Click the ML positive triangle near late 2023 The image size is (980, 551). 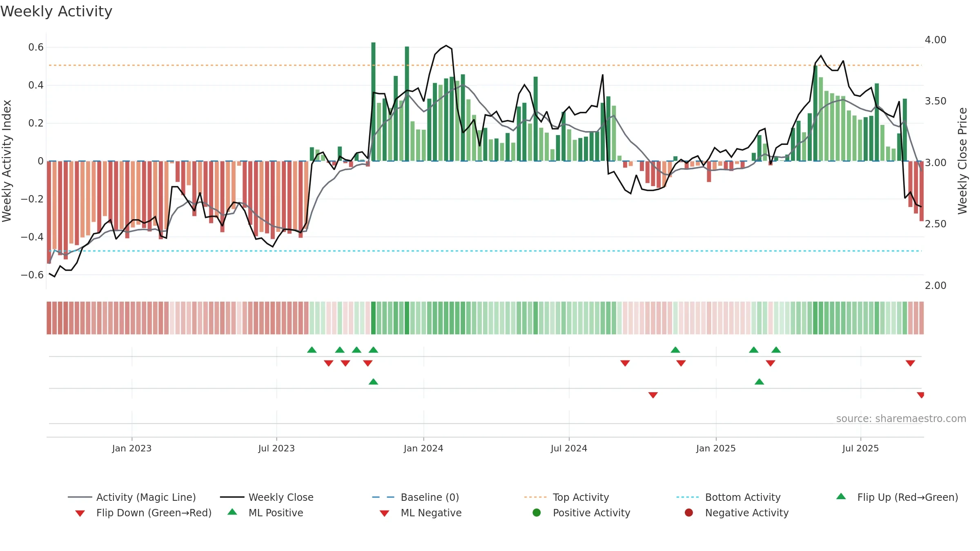click(x=373, y=382)
